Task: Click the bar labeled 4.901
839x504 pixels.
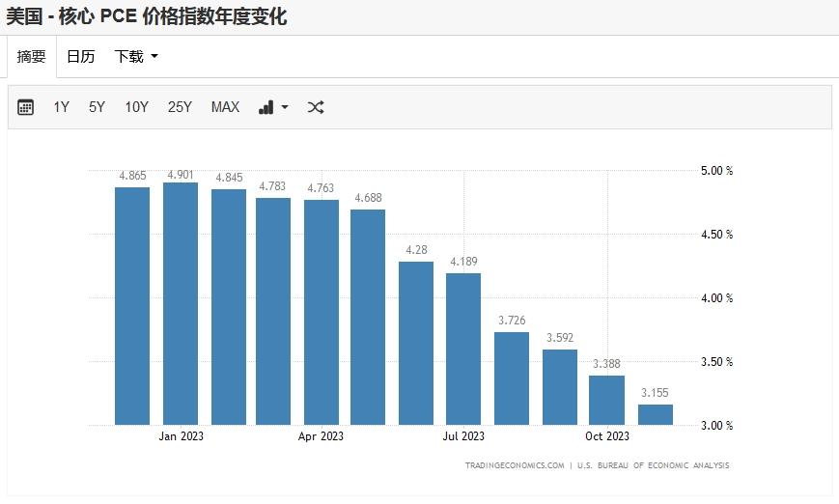Action: (181, 304)
